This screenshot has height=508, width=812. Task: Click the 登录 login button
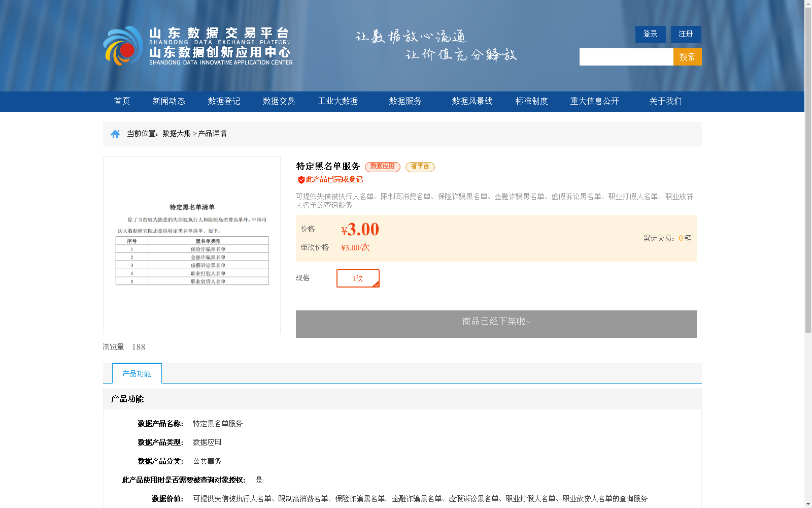(650, 34)
